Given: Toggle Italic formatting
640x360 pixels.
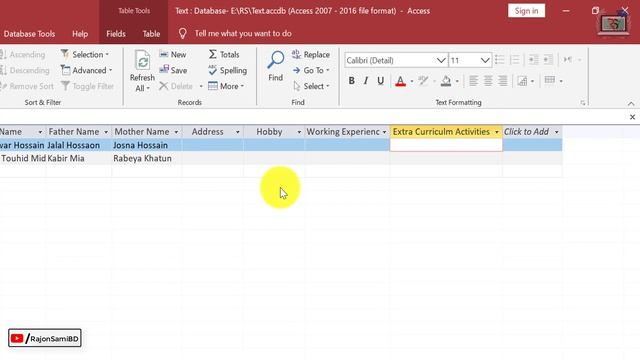Looking at the screenshot, I should click(x=366, y=81).
